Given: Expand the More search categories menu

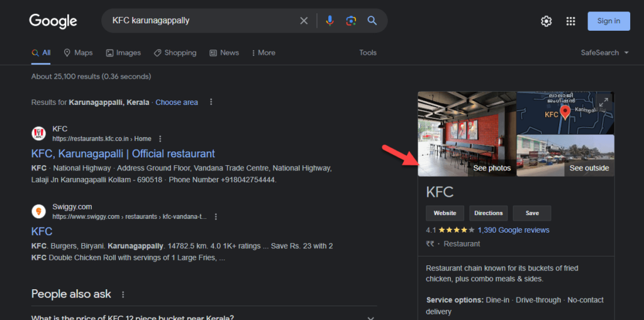Looking at the screenshot, I should click(263, 53).
